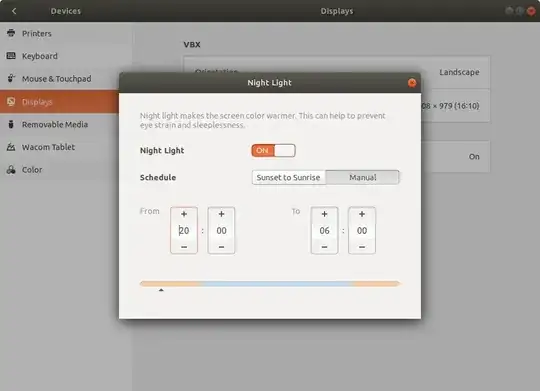Click the night light timeline bar
540x391 pixels.
click(270, 284)
